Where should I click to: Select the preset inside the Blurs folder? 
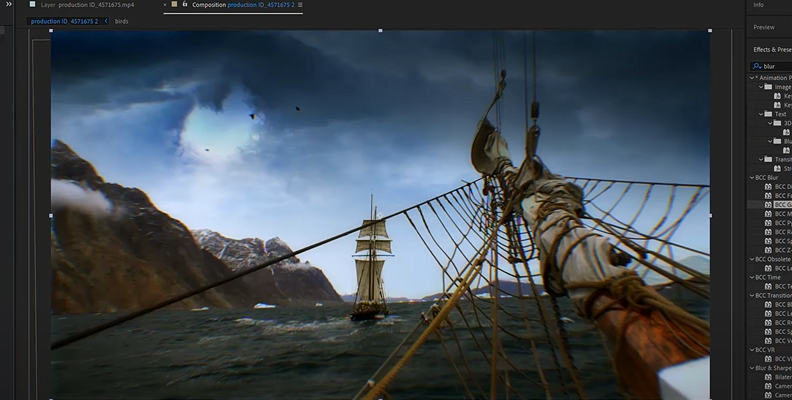point(786,151)
